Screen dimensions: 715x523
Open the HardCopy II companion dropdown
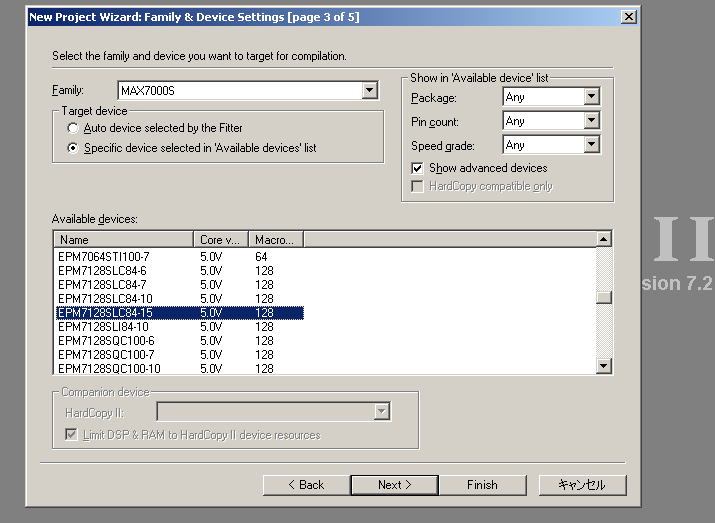tap(381, 412)
